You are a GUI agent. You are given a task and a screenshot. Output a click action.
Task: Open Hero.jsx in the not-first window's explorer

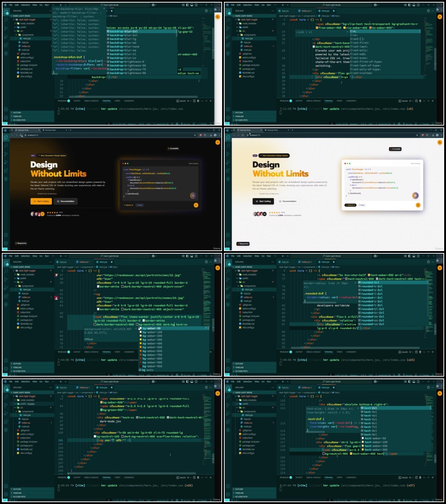[249, 39]
